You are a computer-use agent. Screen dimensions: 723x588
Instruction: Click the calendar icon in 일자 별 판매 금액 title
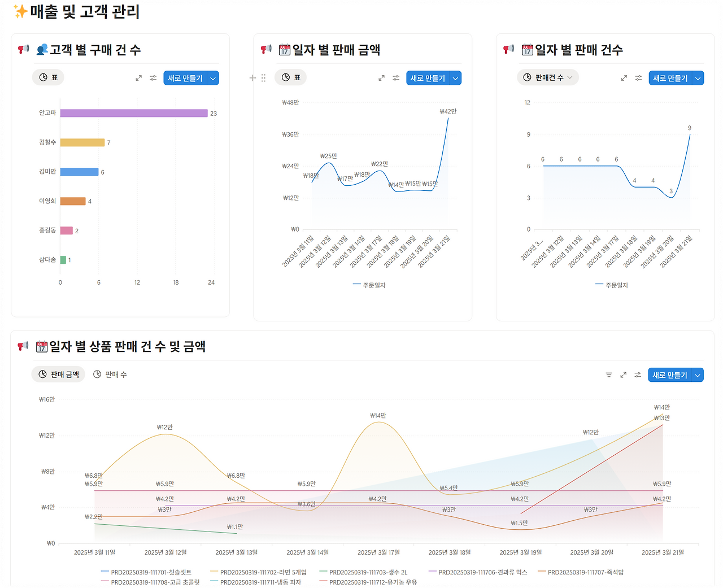click(x=285, y=50)
